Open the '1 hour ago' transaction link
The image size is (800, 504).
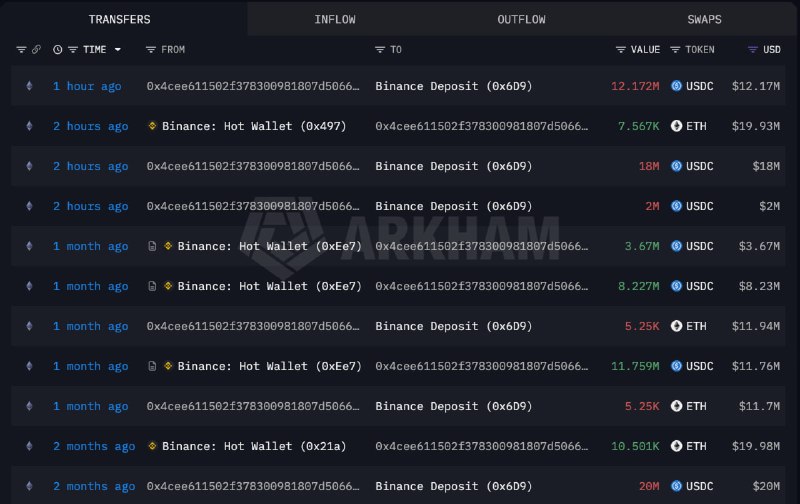point(87,86)
